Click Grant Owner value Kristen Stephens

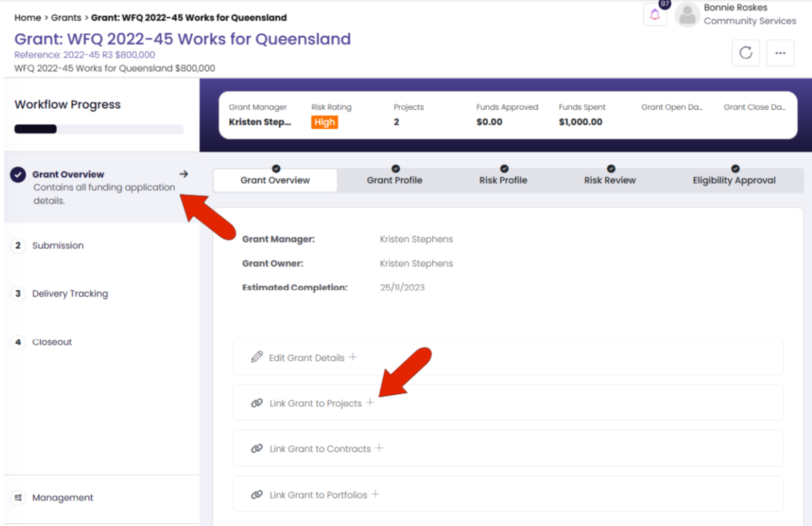pos(416,263)
